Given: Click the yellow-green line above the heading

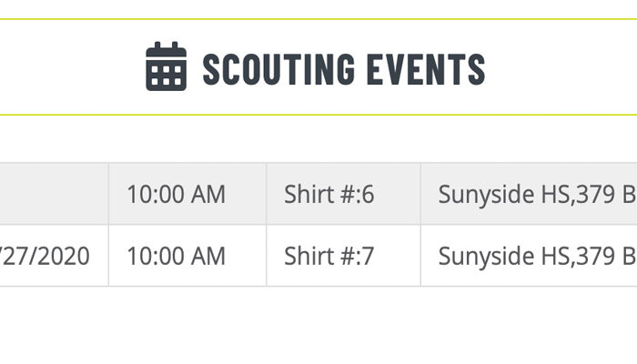Looking at the screenshot, I should tap(318, 19).
